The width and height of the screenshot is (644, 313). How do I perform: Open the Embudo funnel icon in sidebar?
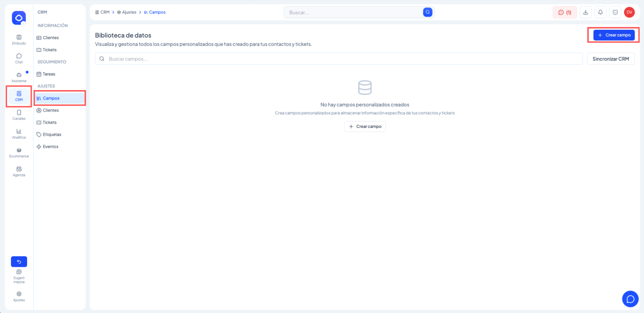(19, 37)
